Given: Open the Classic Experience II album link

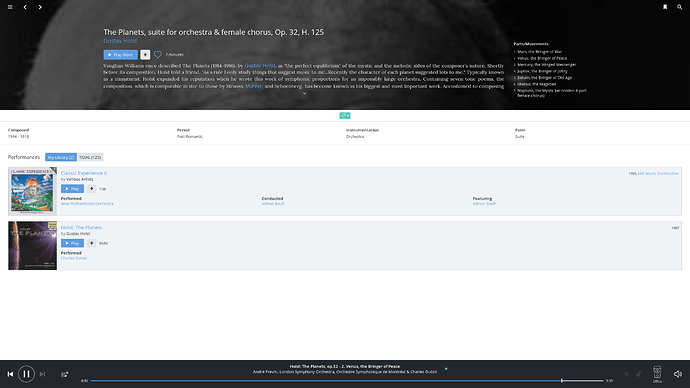Looking at the screenshot, I should coord(84,173).
